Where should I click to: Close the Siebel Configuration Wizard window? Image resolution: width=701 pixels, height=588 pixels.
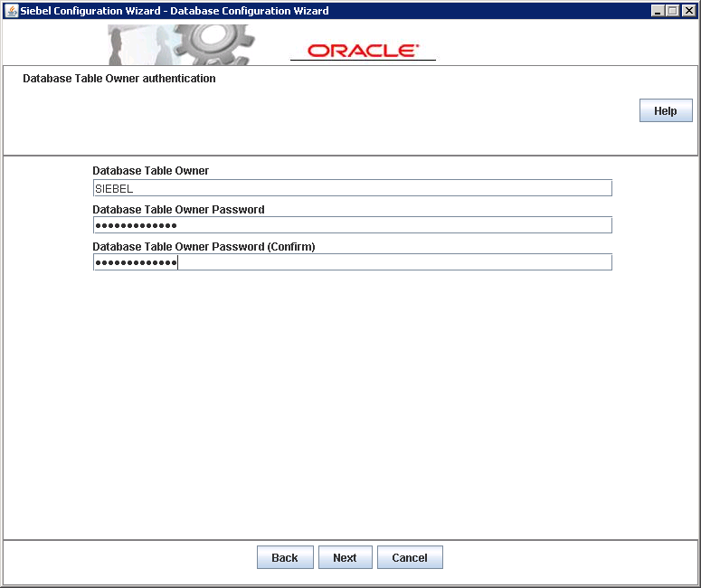coord(689,11)
